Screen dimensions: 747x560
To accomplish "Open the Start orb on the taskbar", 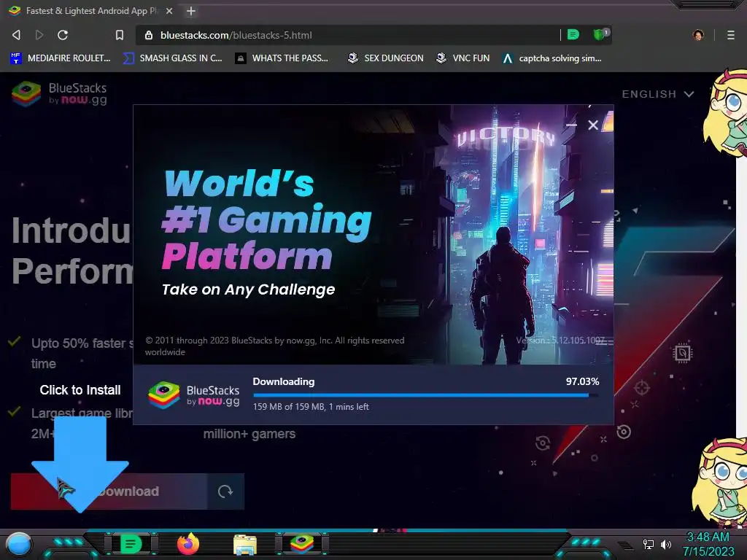I will point(18,544).
